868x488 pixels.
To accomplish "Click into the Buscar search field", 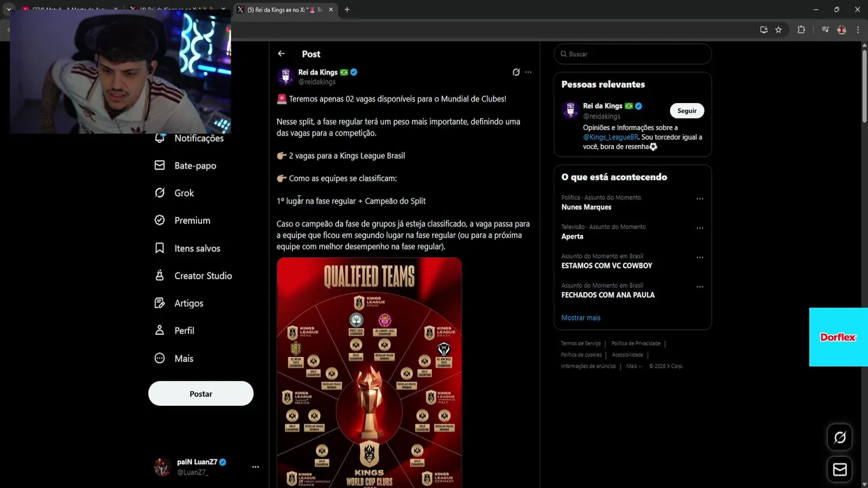I will point(633,54).
